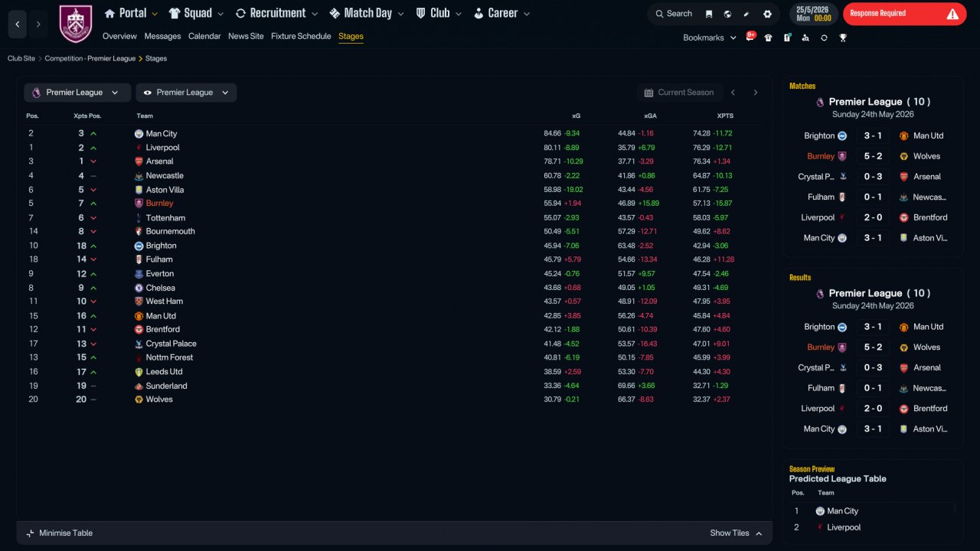The image size is (980, 551).
Task: Go to previous season arrow
Action: coord(733,93)
